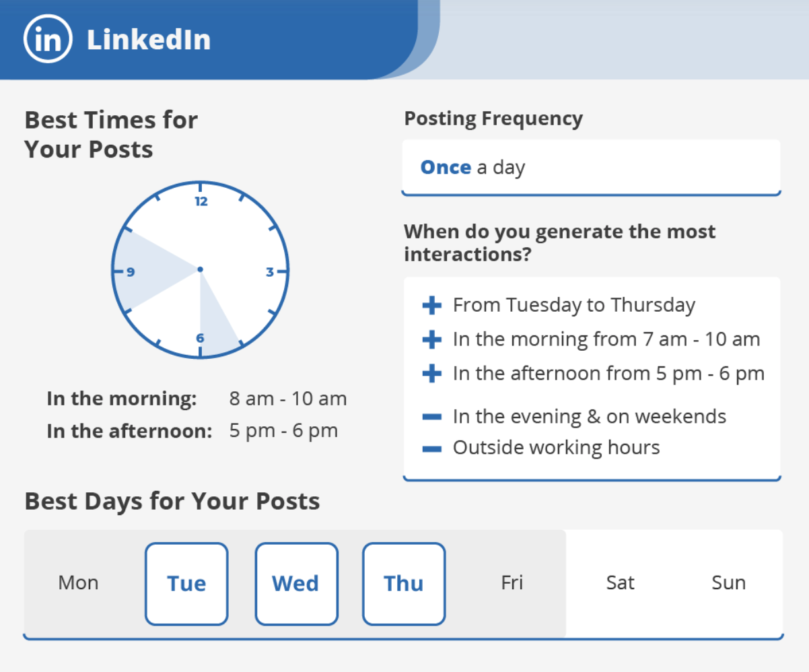Viewport: 809px width, 672px height.
Task: Click the 12 on the clock face
Action: tap(201, 201)
